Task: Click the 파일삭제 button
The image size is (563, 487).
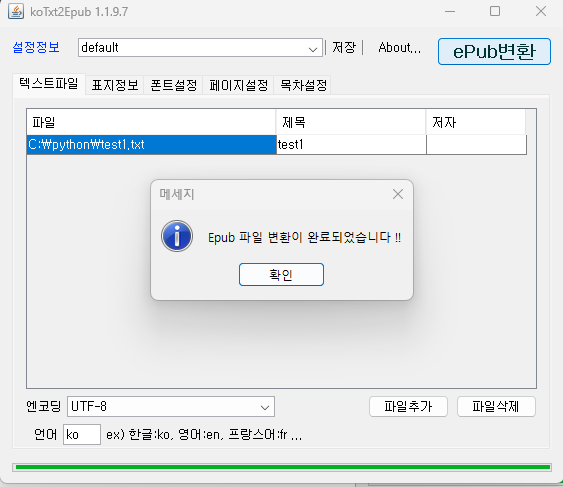Action: click(x=496, y=407)
